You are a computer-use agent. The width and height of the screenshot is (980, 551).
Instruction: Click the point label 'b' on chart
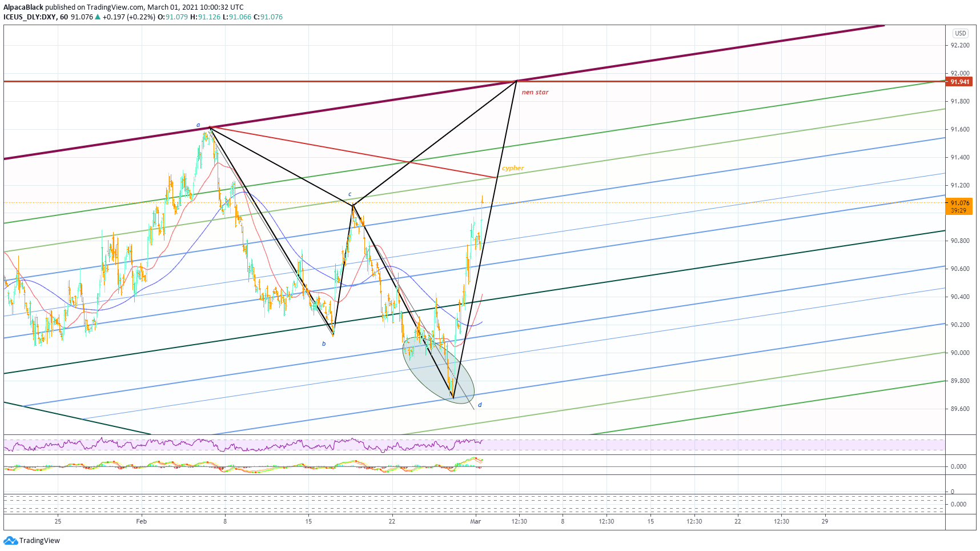point(324,344)
